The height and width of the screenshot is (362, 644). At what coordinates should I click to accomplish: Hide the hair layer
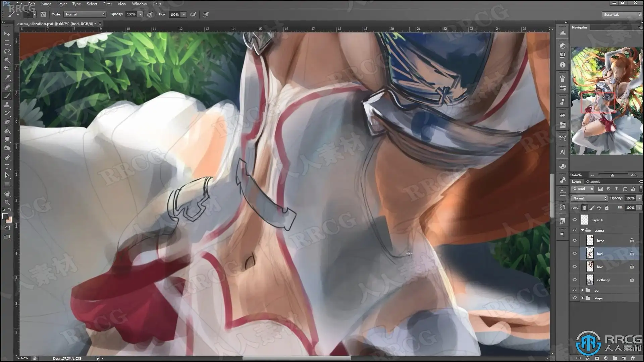point(575,267)
